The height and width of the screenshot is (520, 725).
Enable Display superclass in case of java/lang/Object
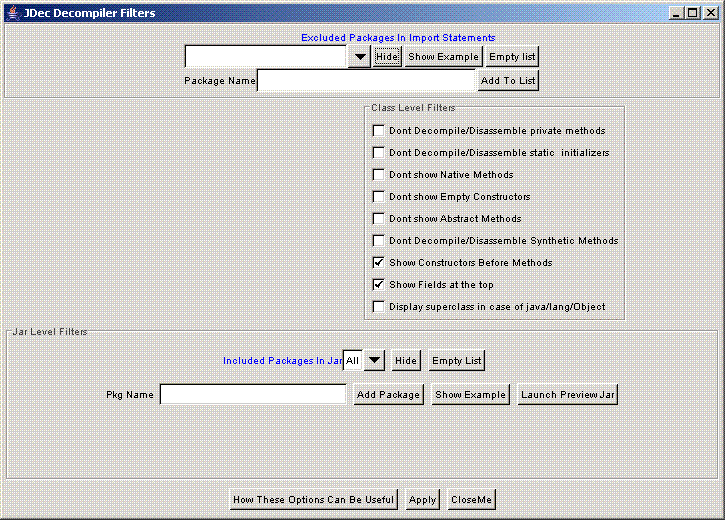coord(378,307)
